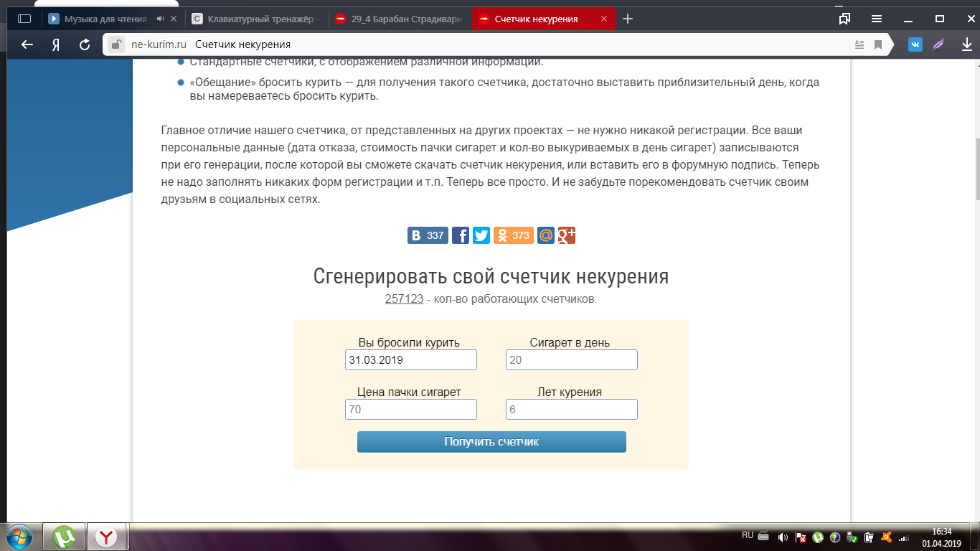Screen dimensions: 980x551
Task: Open the Yandex Browser main menu
Action: pyautogui.click(x=877, y=19)
